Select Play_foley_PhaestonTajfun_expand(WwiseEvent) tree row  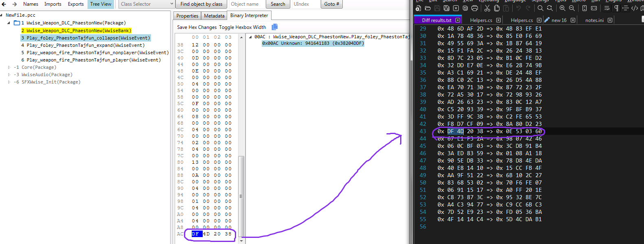click(83, 45)
